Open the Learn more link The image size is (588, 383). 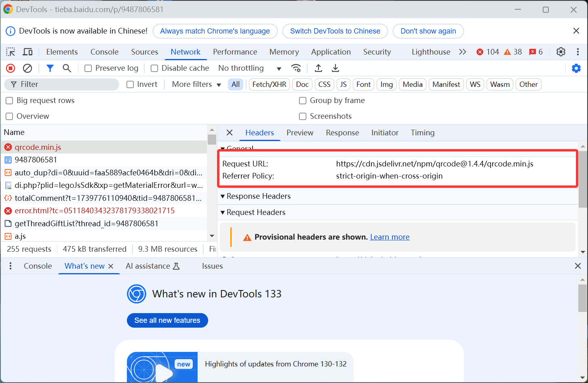point(390,237)
